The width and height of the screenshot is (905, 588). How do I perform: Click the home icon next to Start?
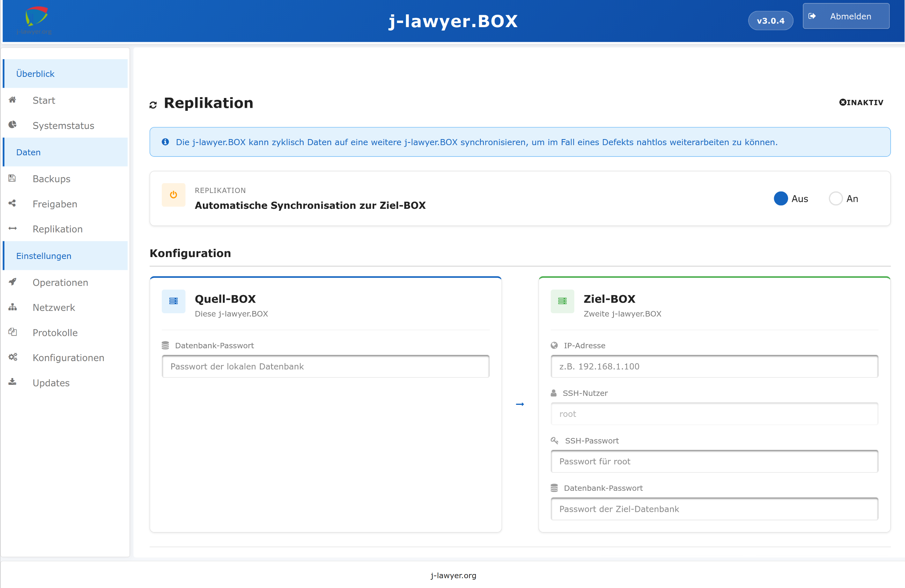[x=12, y=100]
